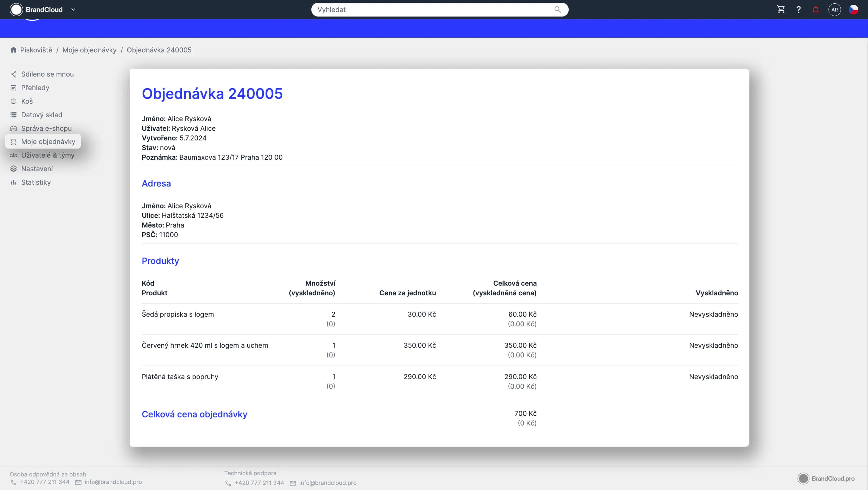Switch language via Czech flag icon
Screen dimensions: 868x490
tap(853, 9)
